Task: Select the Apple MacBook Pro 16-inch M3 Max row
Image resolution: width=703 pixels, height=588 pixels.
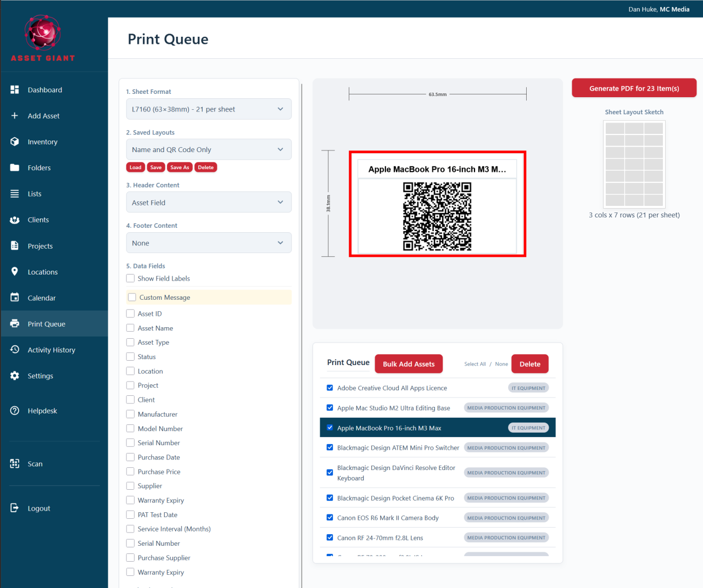Action: pyautogui.click(x=438, y=428)
